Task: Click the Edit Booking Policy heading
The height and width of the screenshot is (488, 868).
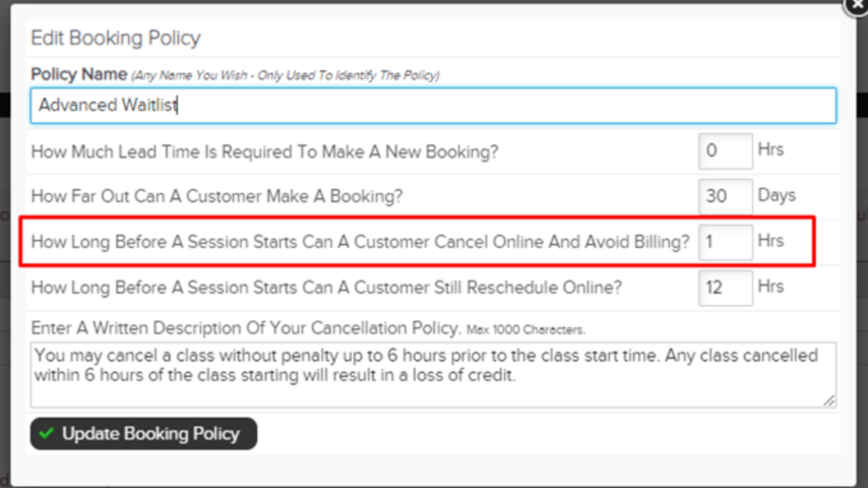Action: (x=116, y=38)
